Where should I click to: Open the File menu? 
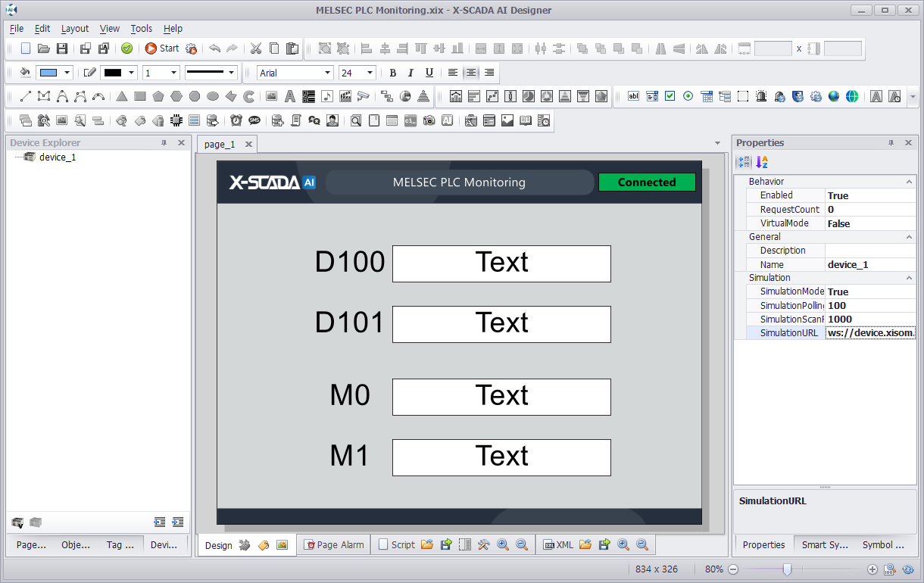(17, 29)
